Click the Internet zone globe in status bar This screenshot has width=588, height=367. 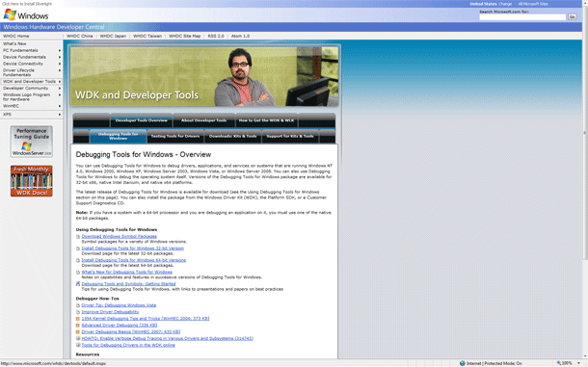(x=463, y=363)
